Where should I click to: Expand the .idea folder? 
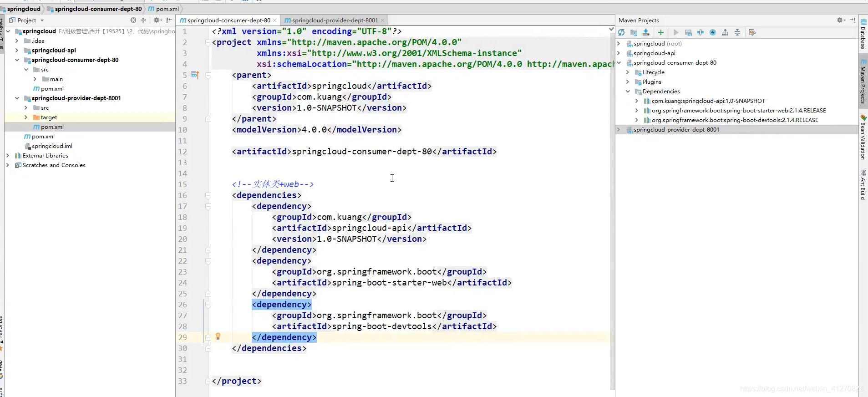tap(17, 41)
